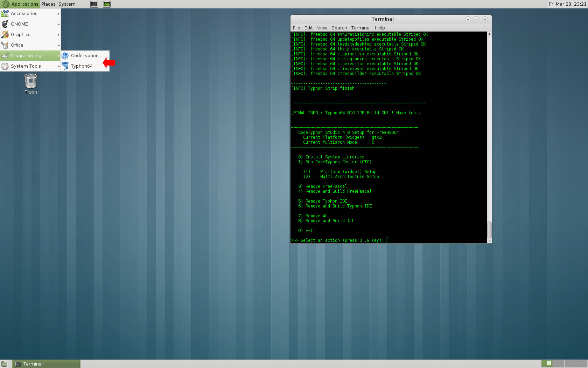The image size is (588, 368).
Task: Open the Office menu category
Action: [30, 45]
